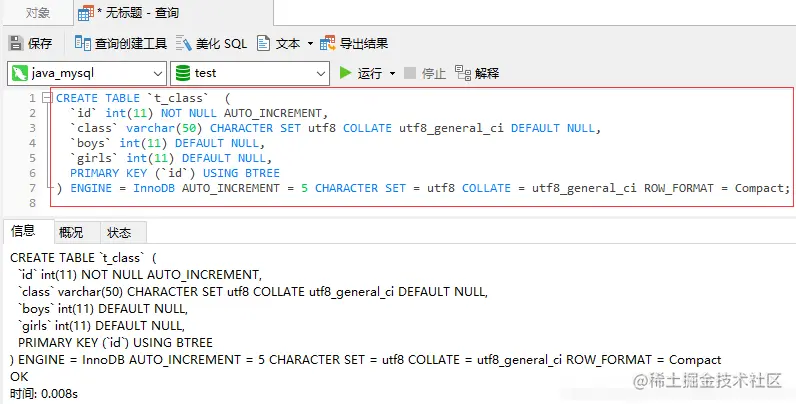The image size is (796, 404).
Task: Click the Beautify SQL (美化 SQL) button
Action: tap(211, 43)
